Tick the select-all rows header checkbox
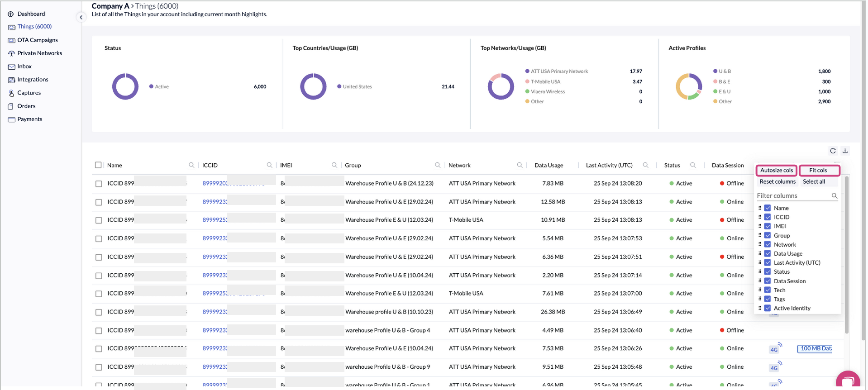The width and height of the screenshot is (868, 390). 98,165
